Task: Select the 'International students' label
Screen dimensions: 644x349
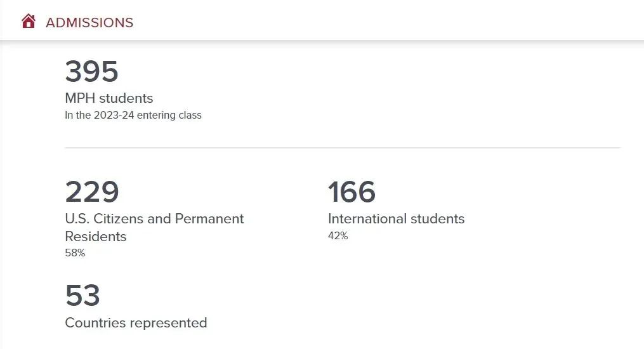Action: point(396,219)
